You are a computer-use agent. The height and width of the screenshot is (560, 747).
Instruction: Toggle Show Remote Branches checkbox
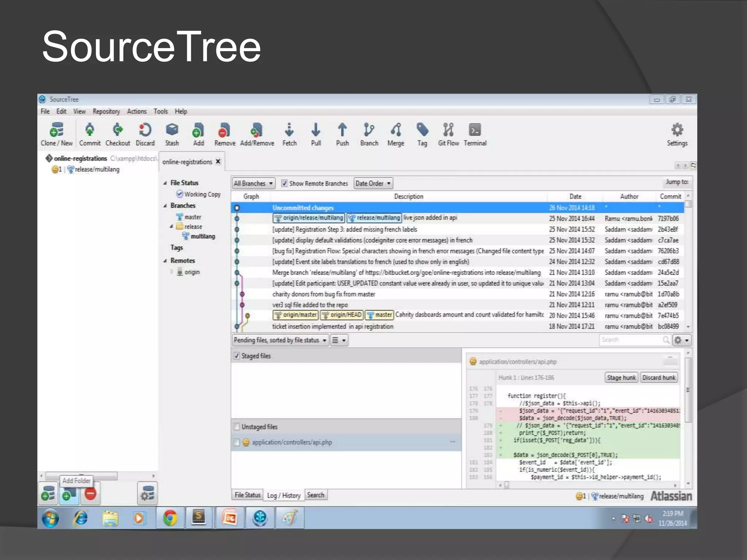pos(284,183)
